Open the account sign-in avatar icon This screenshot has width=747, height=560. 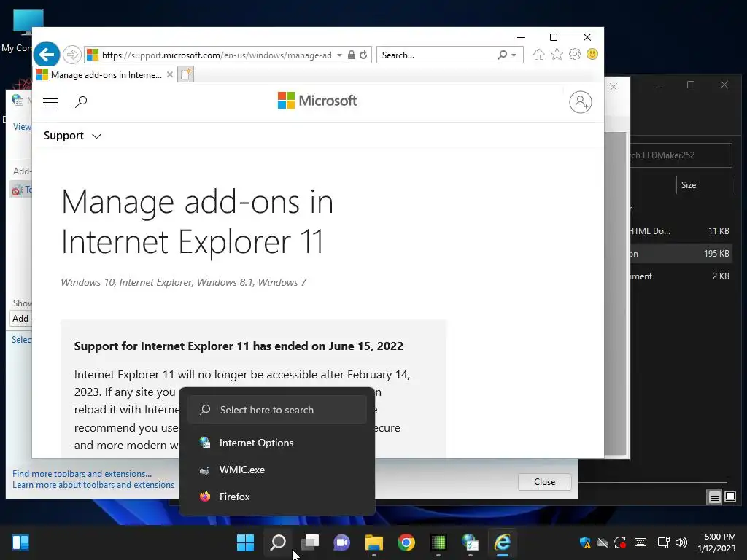click(x=580, y=102)
